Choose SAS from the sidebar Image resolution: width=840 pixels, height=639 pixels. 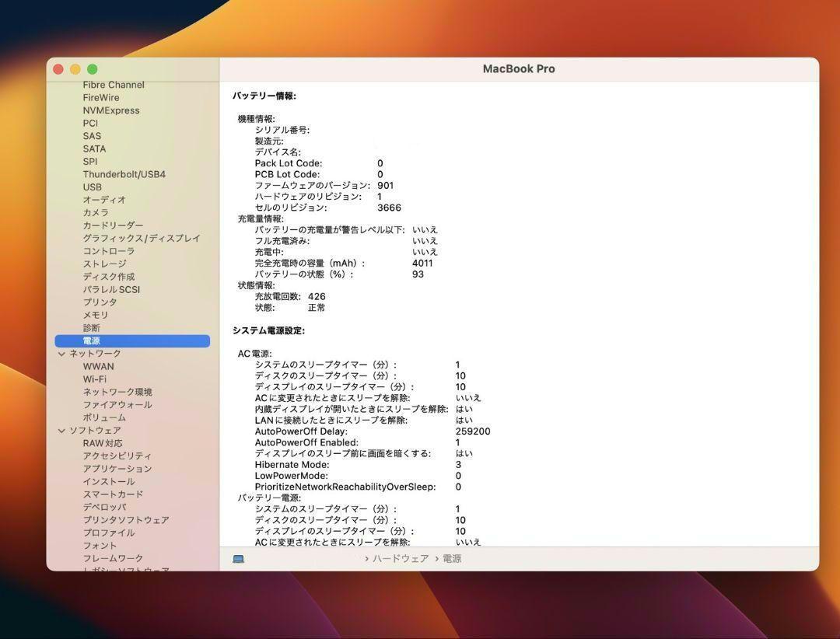pyautogui.click(x=92, y=136)
